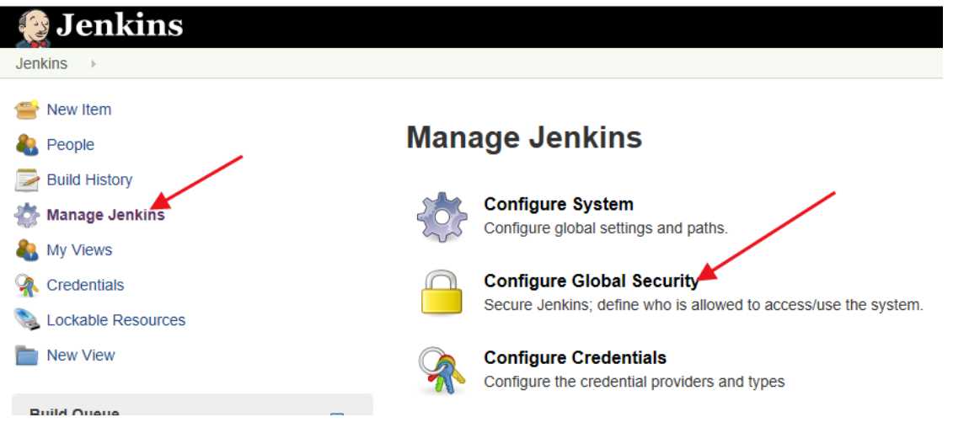Expand the breadcrumb arrow next to Jenkins

[x=94, y=64]
